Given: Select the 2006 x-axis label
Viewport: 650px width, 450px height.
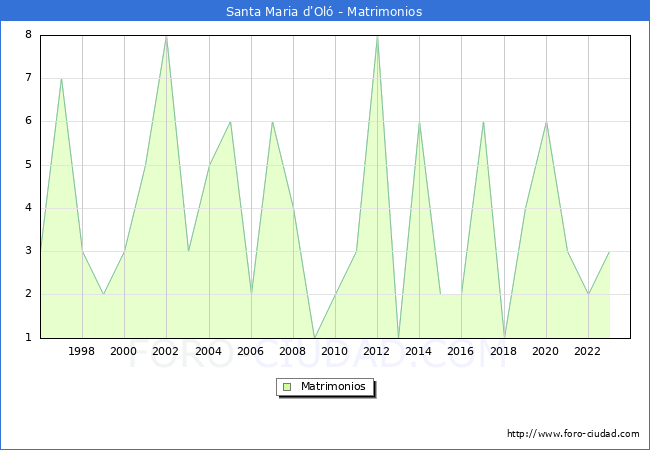Looking at the screenshot, I should (x=250, y=351).
